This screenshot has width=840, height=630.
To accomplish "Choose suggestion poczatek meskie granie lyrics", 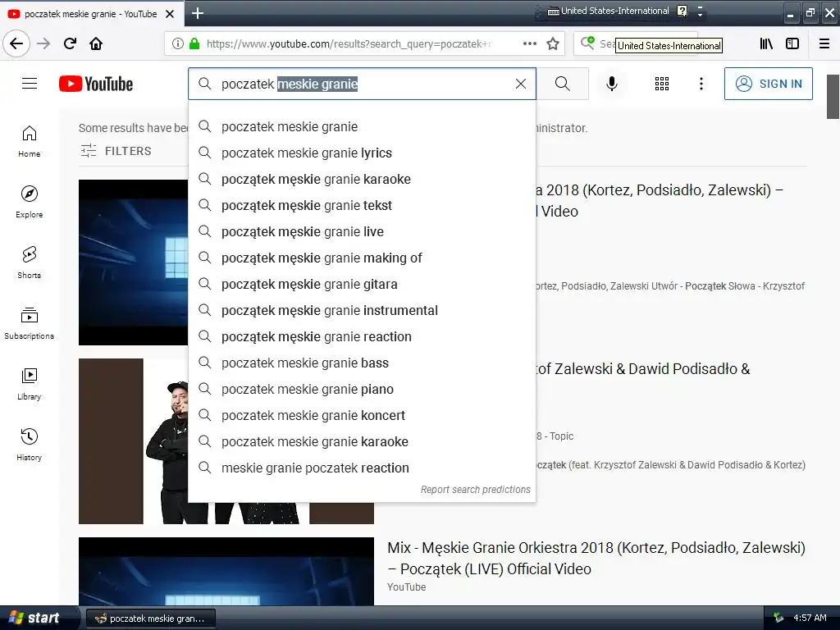I will pos(362,153).
